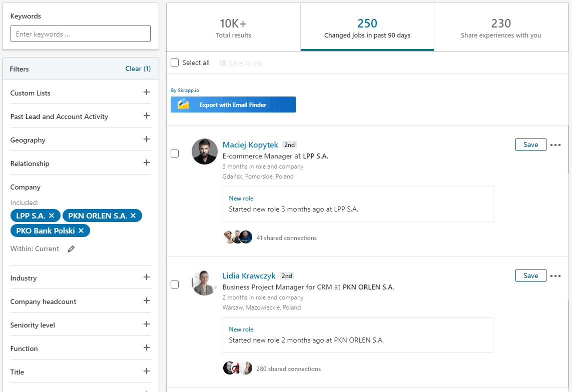Viewport: 572px width, 392px height.
Task: Save Lidia Krawczyk as a lead
Action: click(530, 275)
